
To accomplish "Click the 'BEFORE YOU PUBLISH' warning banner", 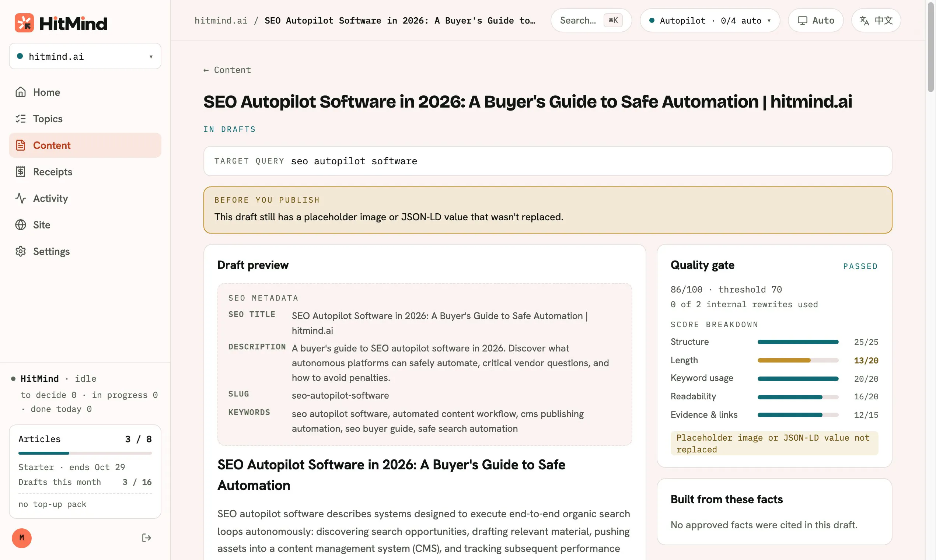I will pos(548,210).
